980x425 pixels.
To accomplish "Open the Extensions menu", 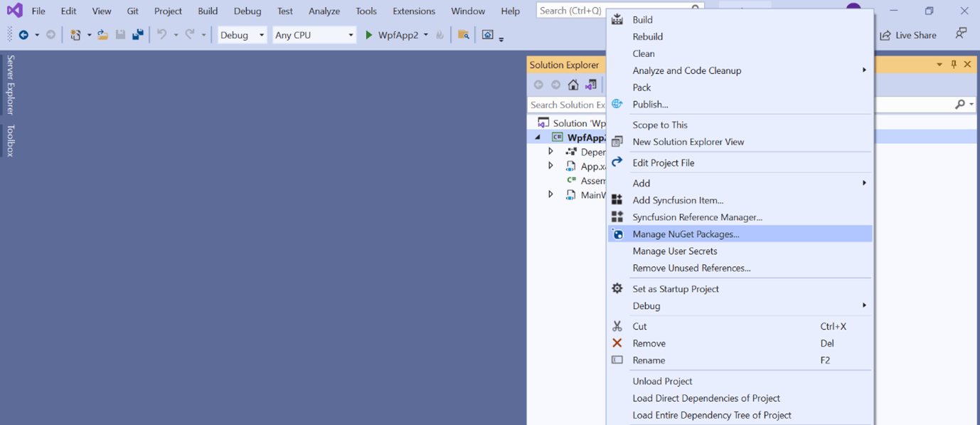I will point(413,11).
